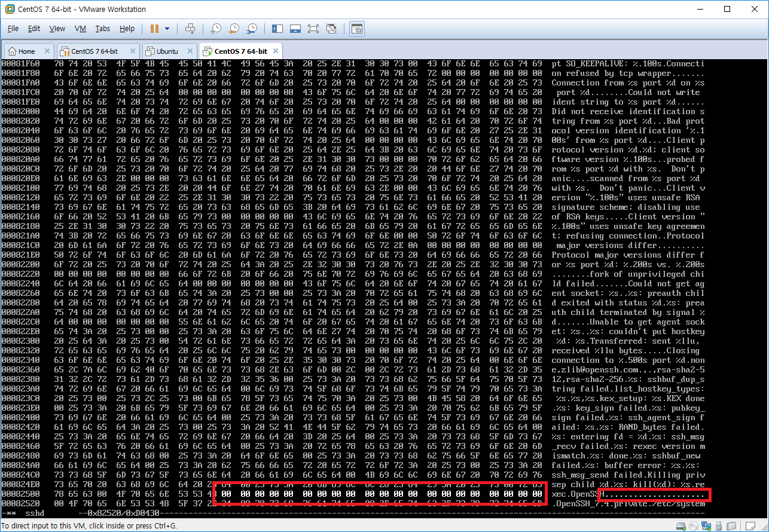Viewport: 769px width, 532px height.
Task: Open the snapshot manager wrench-clock icon
Action: (x=252, y=29)
